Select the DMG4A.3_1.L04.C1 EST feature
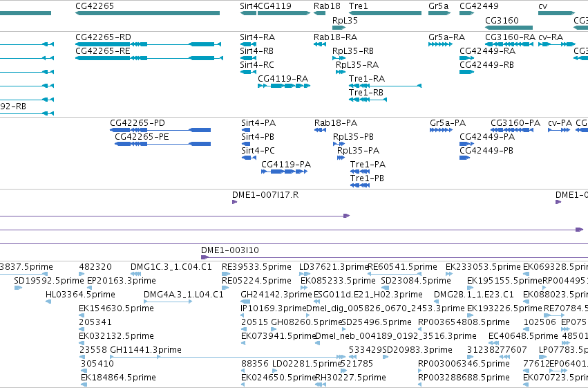Viewport: 588px width, 388px height. (x=168, y=302)
